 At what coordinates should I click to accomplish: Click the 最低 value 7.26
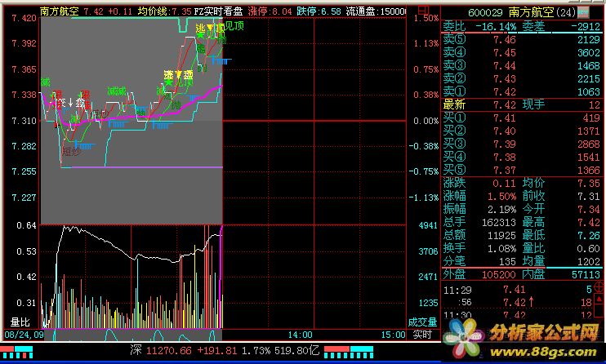tap(589, 236)
